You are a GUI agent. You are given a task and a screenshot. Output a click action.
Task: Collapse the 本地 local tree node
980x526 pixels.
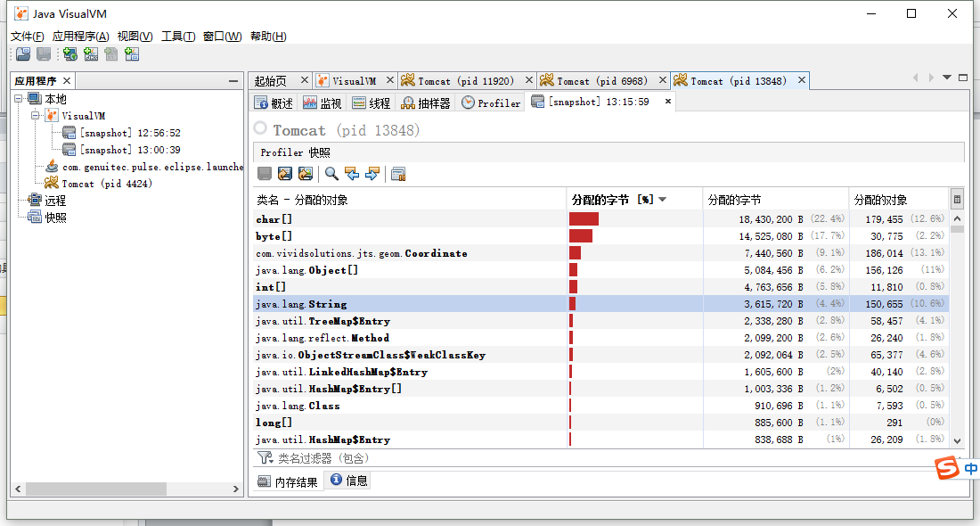click(19, 99)
